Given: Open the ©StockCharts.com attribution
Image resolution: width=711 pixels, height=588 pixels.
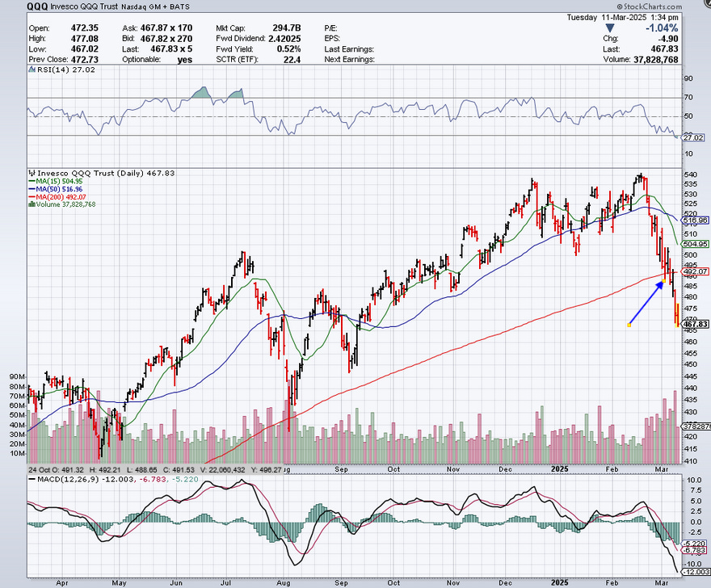Looking at the screenshot, I should coord(649,6).
